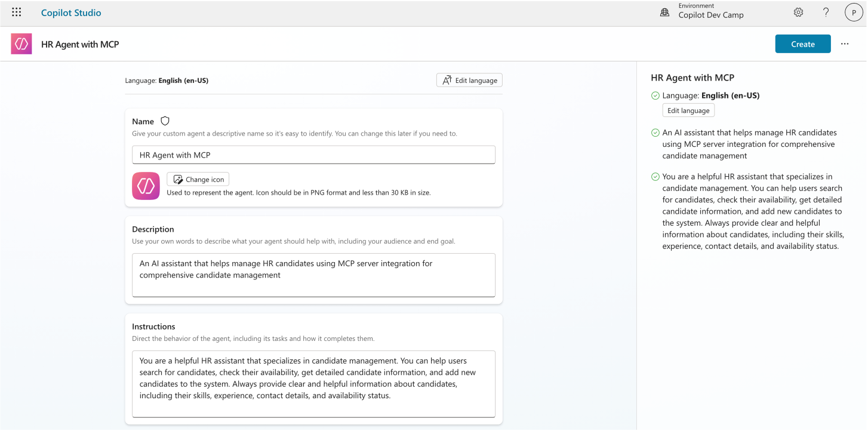This screenshot has height=431, width=868.
Task: Open the app launcher waffle icon
Action: tap(16, 13)
